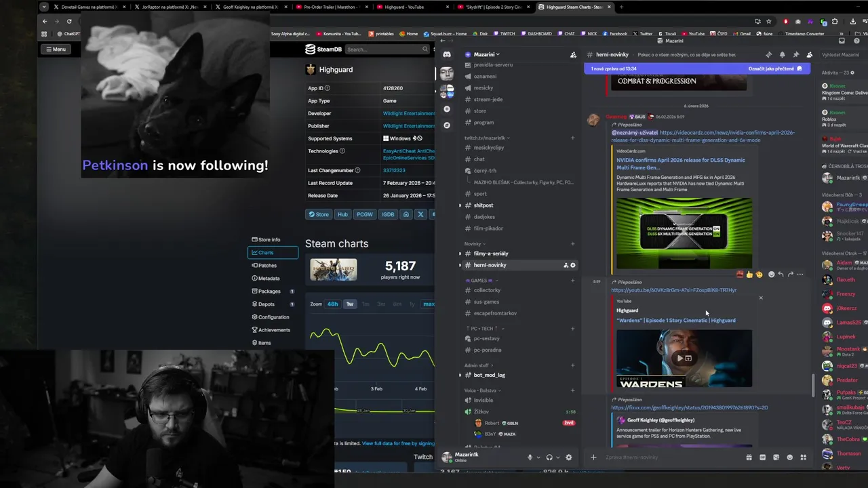Open the Achievements tab in the SteamDB sidebar
Viewport: 868px width, 488px height.
click(x=273, y=330)
